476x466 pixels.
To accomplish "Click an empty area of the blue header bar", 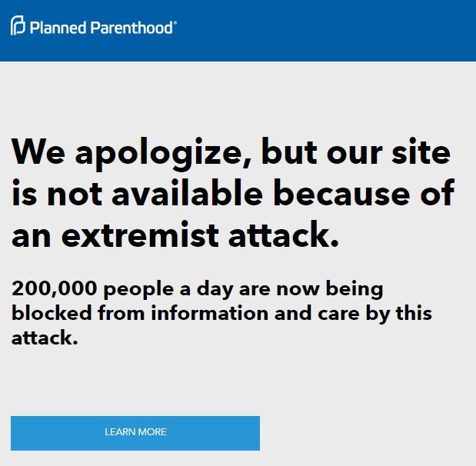I will point(331,29).
